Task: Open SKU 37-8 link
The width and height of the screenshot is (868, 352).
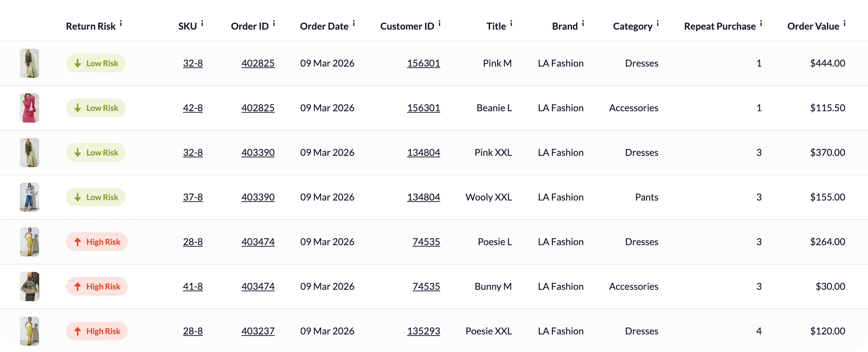Action: click(193, 197)
